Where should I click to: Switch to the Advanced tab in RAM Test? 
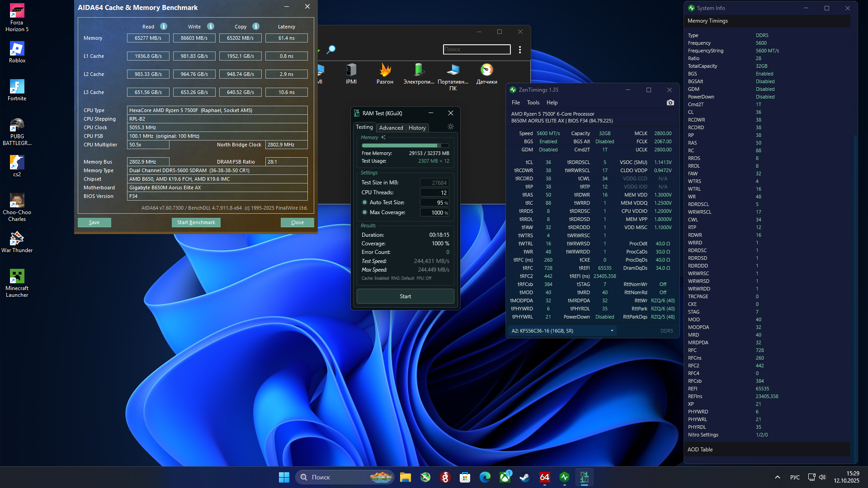391,128
